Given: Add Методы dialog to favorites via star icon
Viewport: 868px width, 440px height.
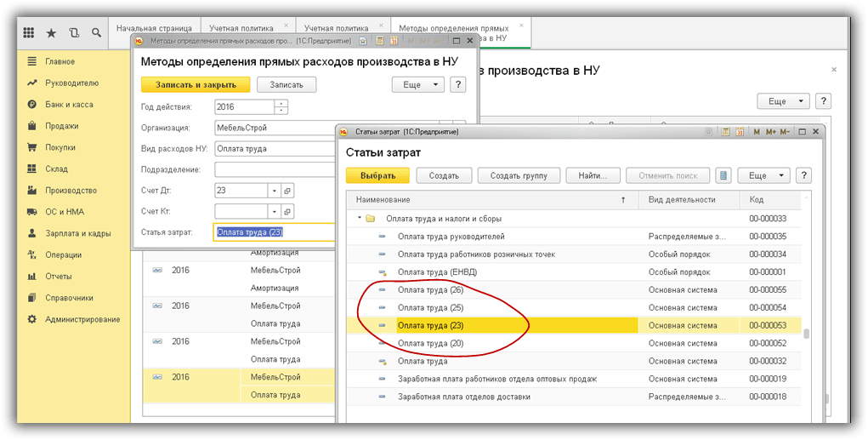Looking at the screenshot, I should tap(363, 41).
